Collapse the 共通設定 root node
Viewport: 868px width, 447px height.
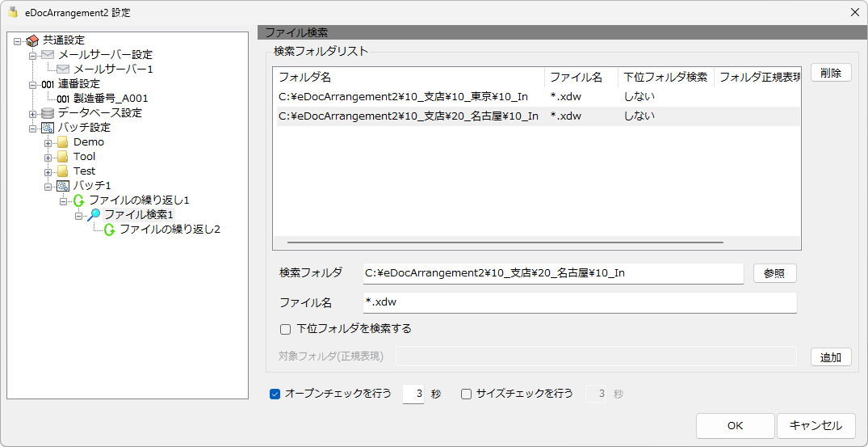(17, 40)
